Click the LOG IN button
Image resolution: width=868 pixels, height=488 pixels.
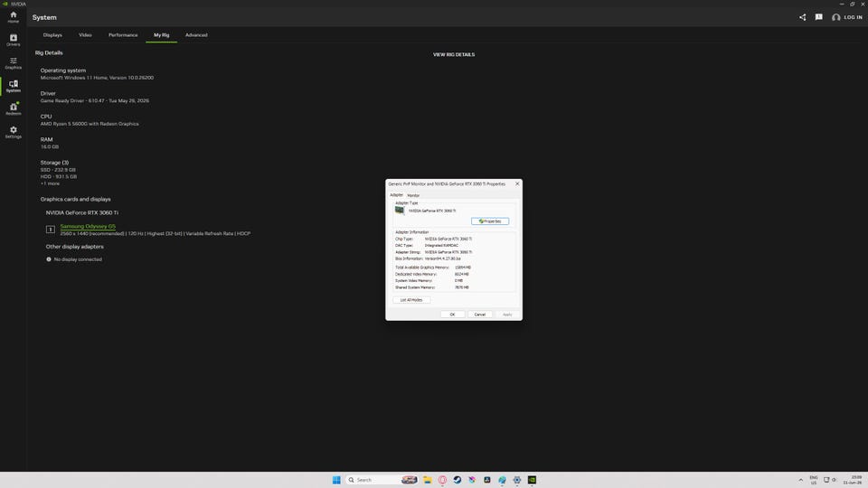tap(847, 17)
